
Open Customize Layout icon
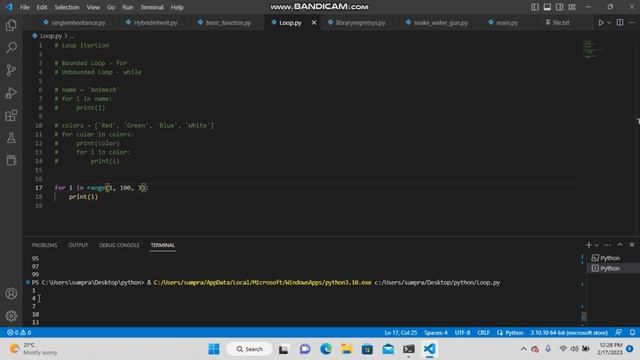(572, 7)
